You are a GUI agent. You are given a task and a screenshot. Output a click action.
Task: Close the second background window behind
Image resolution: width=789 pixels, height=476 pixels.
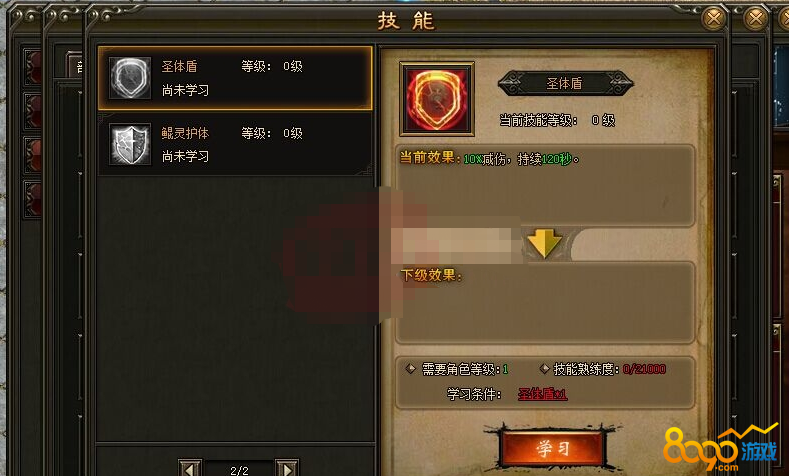(756, 19)
